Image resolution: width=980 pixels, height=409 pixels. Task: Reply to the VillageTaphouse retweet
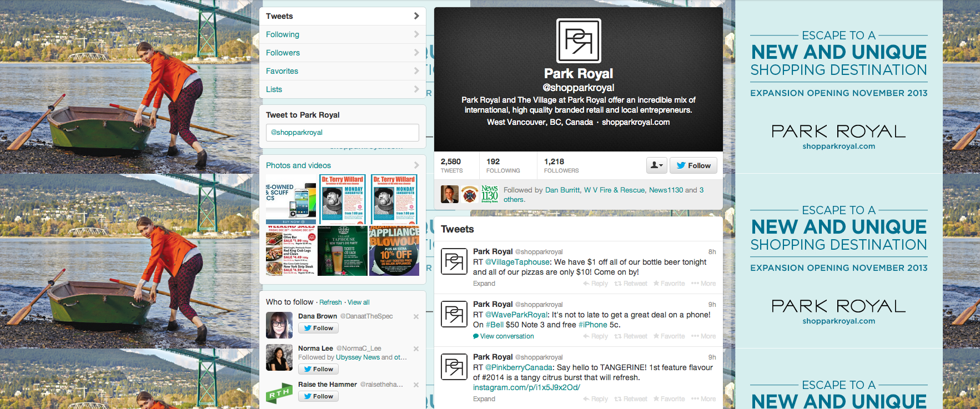[596, 284]
